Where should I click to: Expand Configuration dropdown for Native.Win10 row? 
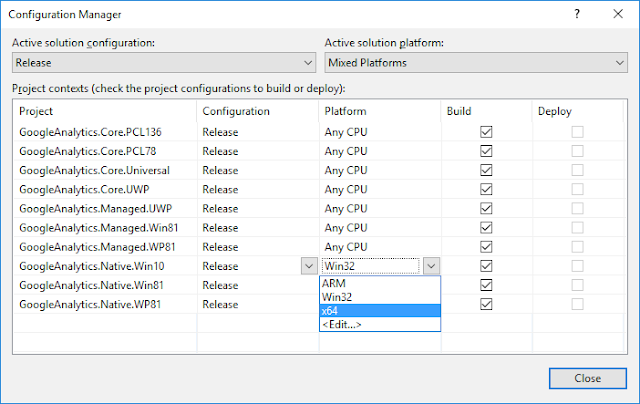point(308,266)
